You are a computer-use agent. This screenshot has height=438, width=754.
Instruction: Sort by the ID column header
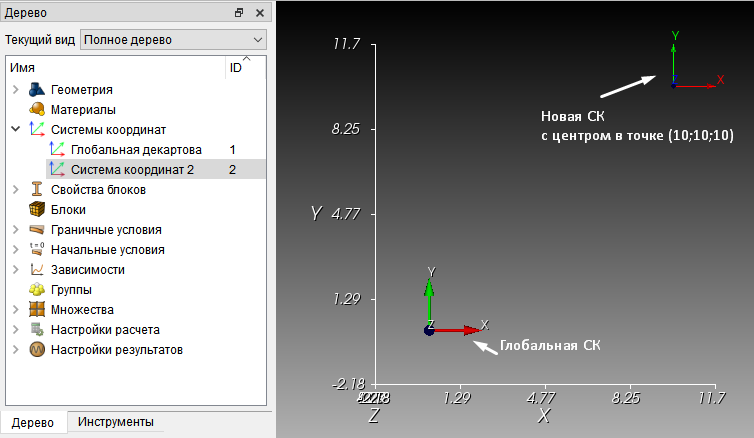pyautogui.click(x=245, y=68)
